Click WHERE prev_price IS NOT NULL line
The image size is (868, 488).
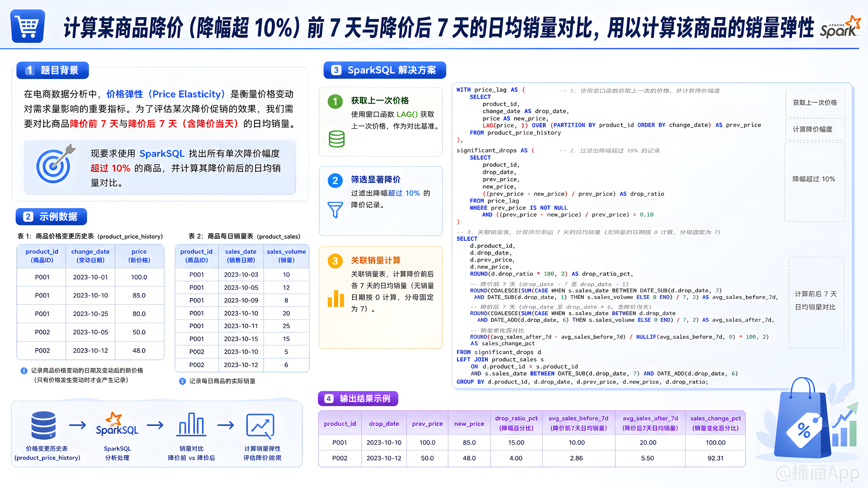(x=519, y=208)
